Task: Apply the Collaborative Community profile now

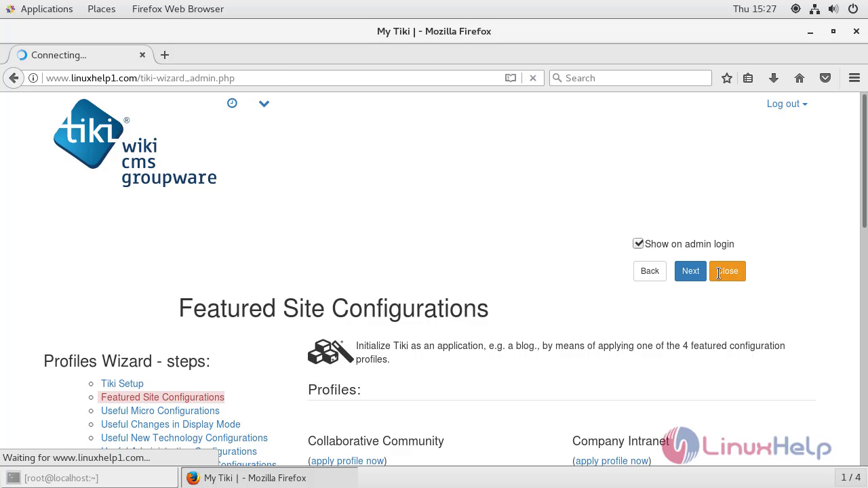Action: click(x=347, y=461)
